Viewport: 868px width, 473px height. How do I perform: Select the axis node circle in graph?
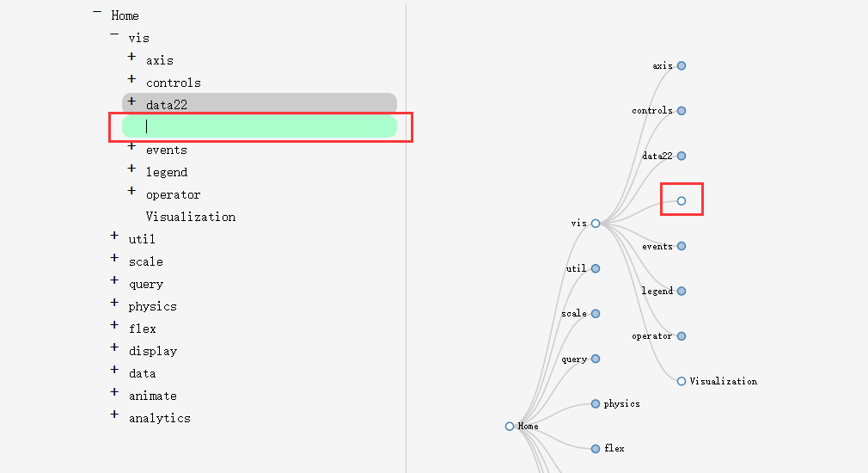pos(682,65)
